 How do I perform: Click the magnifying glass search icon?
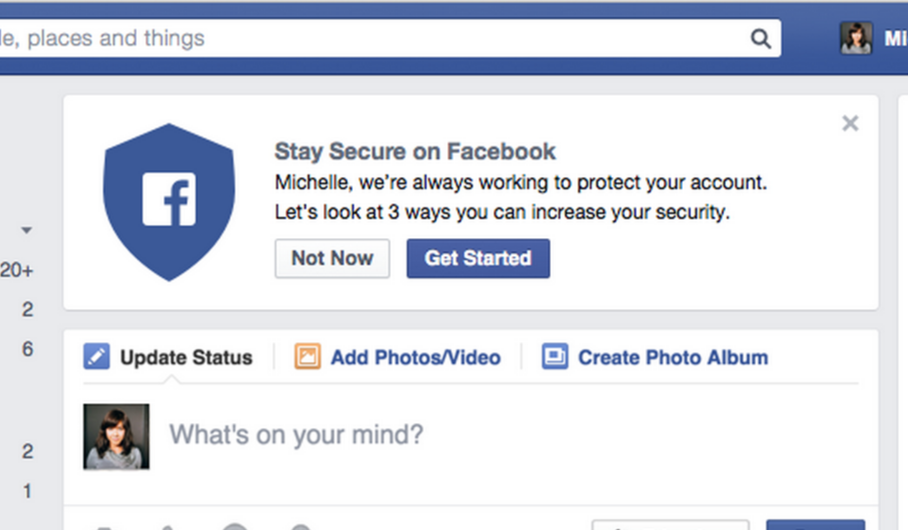click(761, 39)
